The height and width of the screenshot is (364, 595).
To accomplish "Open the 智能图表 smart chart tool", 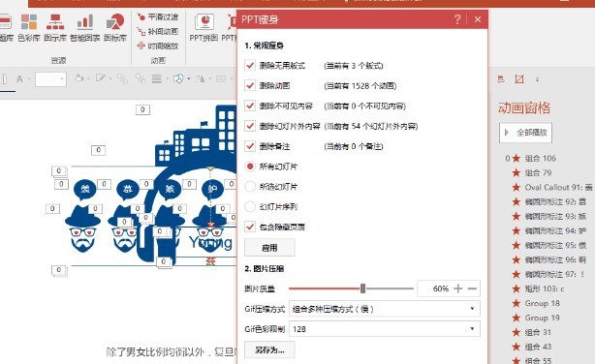I will click(x=85, y=27).
